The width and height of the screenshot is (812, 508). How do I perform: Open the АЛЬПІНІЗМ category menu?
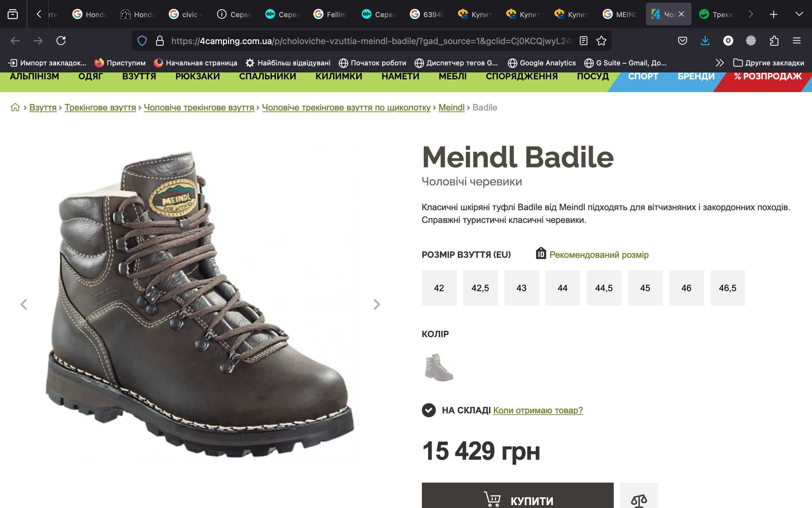pos(35,77)
